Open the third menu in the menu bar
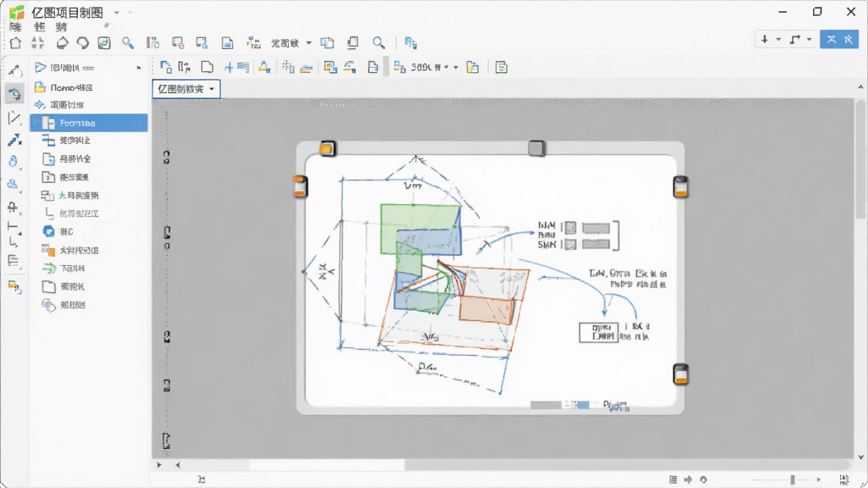The width and height of the screenshot is (868, 488). click(x=61, y=26)
